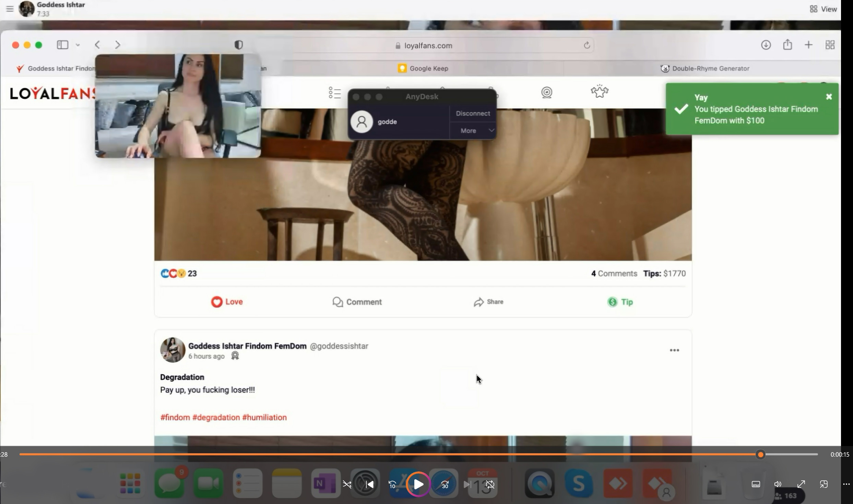Select the godde user avatar in AnyDesk
Viewport: 853px width, 504px height.
[x=362, y=122]
